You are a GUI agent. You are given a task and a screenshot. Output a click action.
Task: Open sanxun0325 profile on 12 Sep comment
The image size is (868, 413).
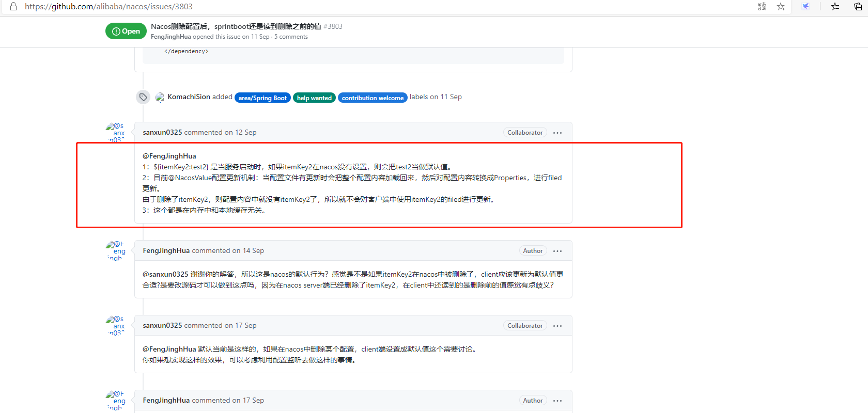point(162,132)
